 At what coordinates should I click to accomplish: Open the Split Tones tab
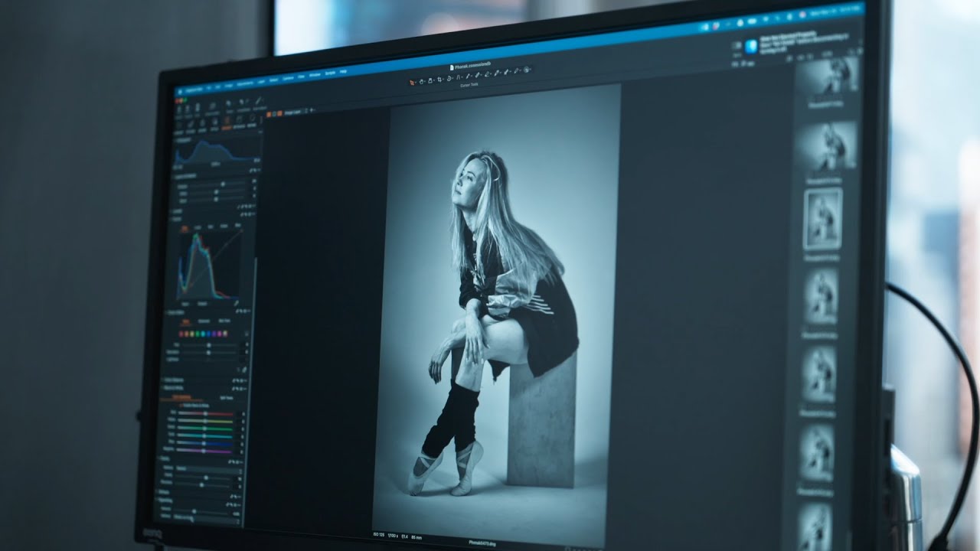pyautogui.click(x=227, y=398)
